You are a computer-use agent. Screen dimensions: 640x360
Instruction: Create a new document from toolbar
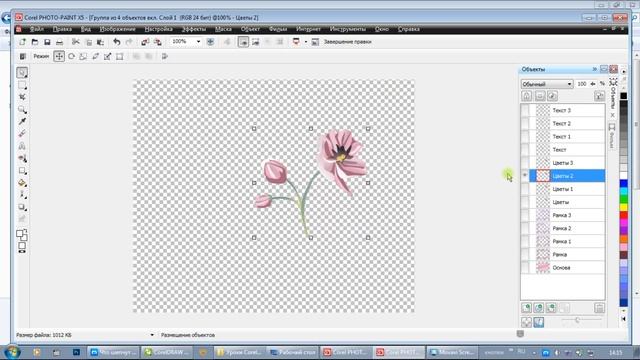pos(22,42)
